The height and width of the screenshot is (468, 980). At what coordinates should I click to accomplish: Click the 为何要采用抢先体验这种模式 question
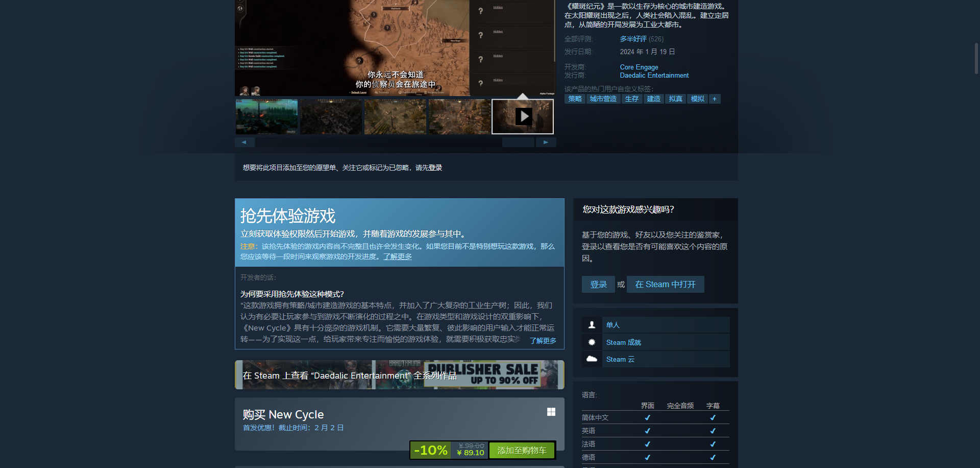tap(292, 294)
